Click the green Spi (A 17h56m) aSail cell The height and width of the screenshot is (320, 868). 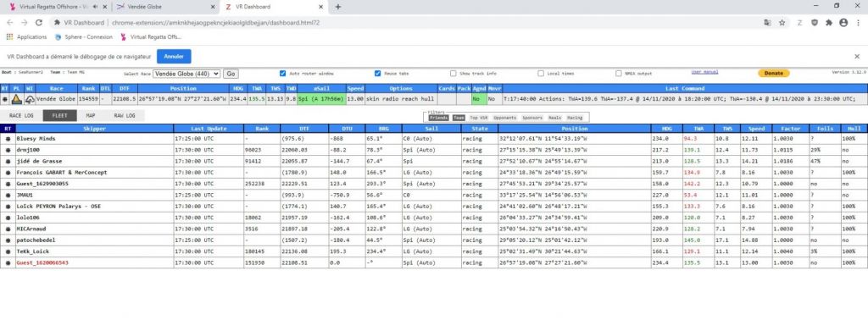pyautogui.click(x=321, y=99)
